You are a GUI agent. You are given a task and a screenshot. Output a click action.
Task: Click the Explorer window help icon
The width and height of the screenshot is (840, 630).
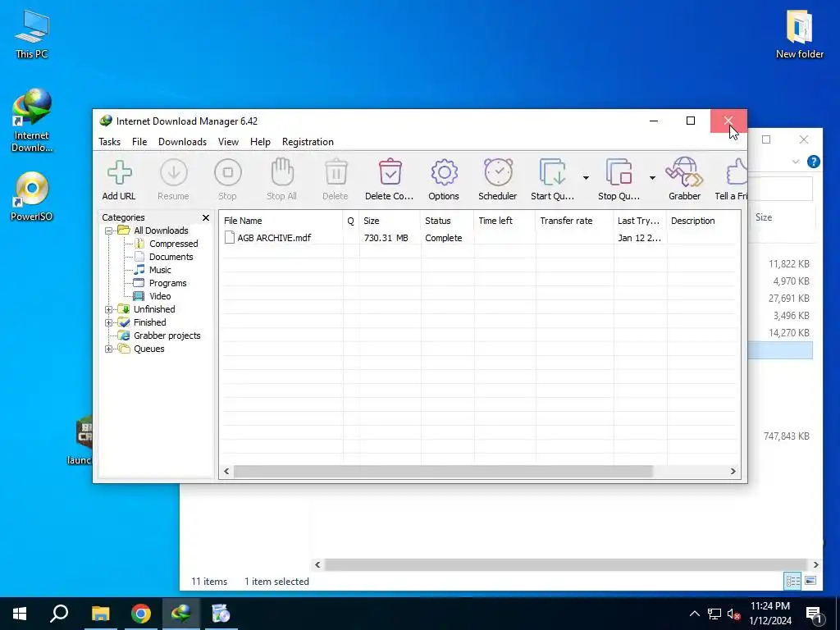[813, 162]
